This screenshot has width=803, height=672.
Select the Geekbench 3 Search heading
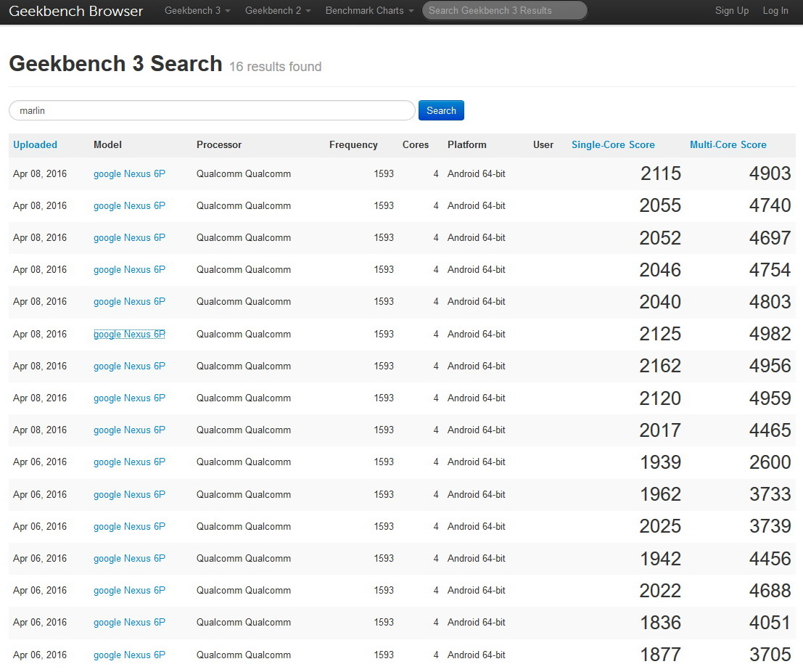coord(116,64)
